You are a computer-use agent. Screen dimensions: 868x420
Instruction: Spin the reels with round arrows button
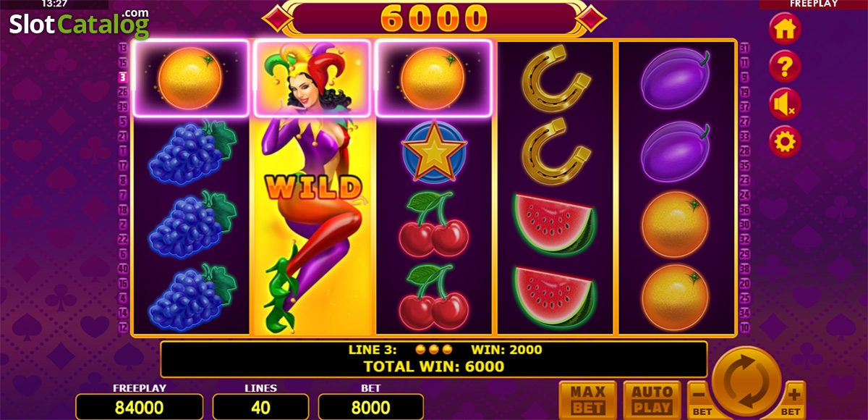pos(747,379)
